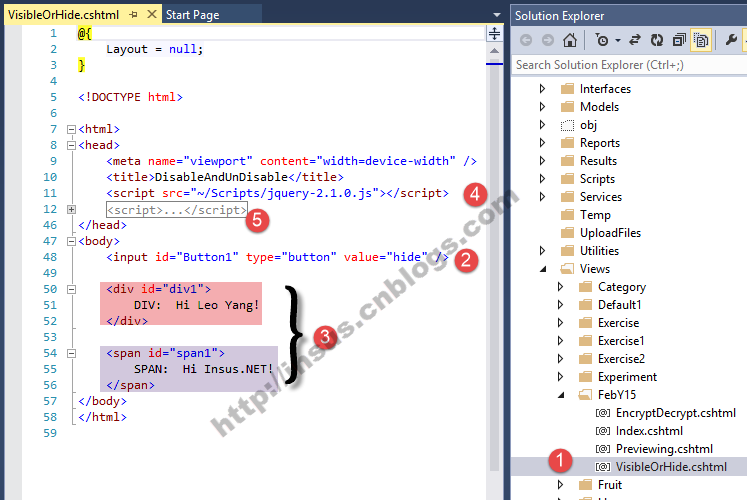This screenshot has height=500, width=747.
Task: Click the EncryptDecrypt.cshtml razor file icon
Action: [x=603, y=413]
